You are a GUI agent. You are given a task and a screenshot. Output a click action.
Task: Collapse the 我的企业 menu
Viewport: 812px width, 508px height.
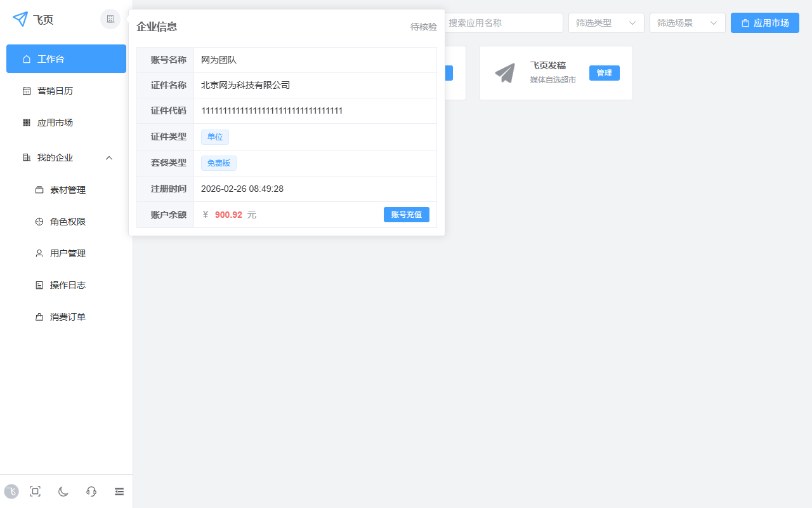(x=108, y=157)
